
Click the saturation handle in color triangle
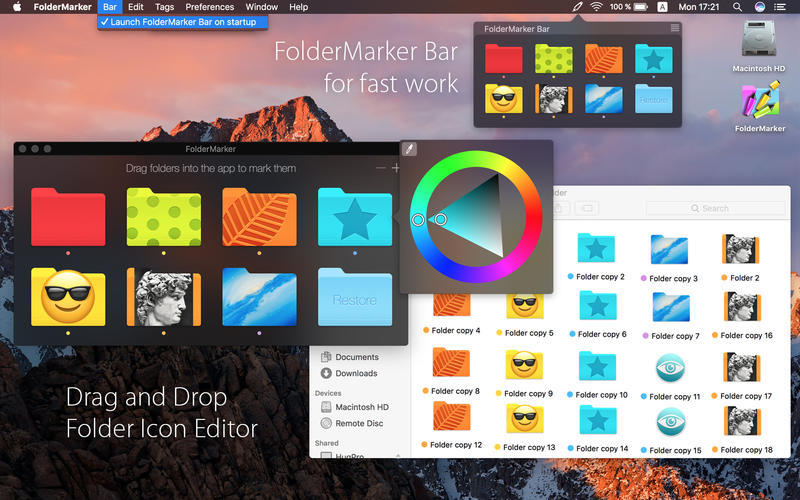(x=441, y=219)
